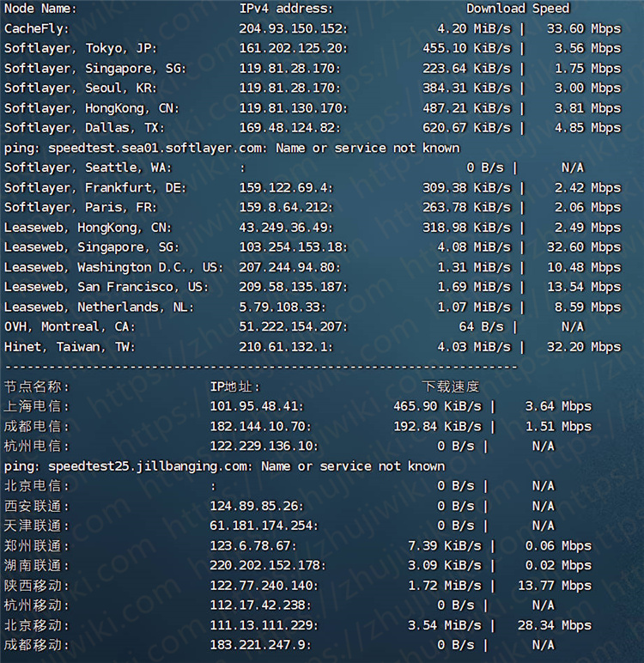Click Leaseweb, Washington D.C., US label
Image resolution: width=644 pixels, height=663 pixels.
point(113,268)
